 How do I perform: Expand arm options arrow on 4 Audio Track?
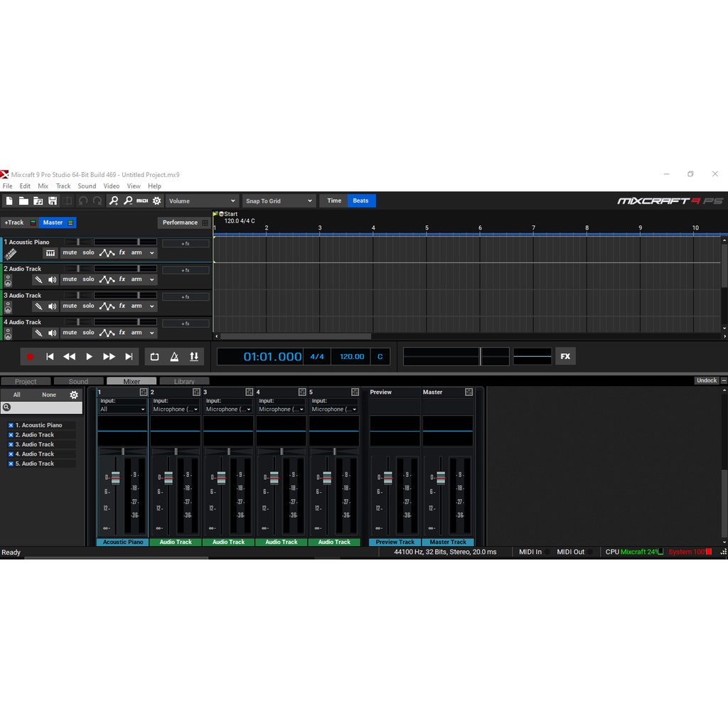152,333
